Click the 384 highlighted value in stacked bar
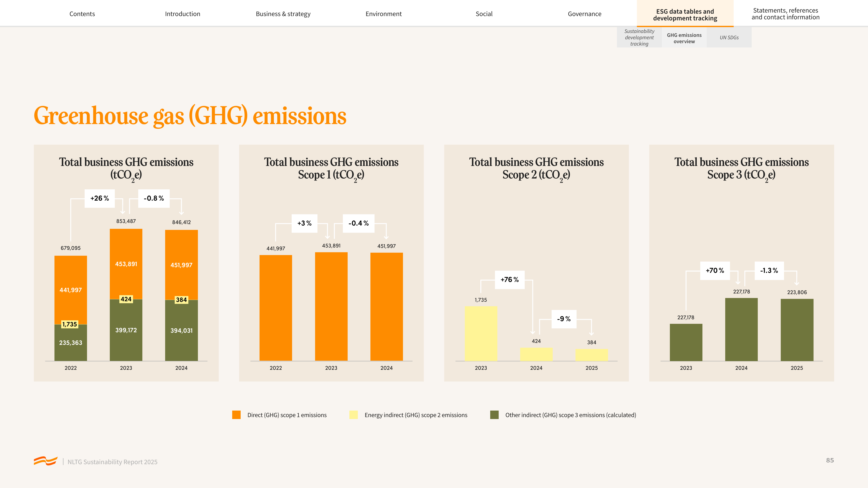This screenshot has width=868, height=488. click(181, 300)
